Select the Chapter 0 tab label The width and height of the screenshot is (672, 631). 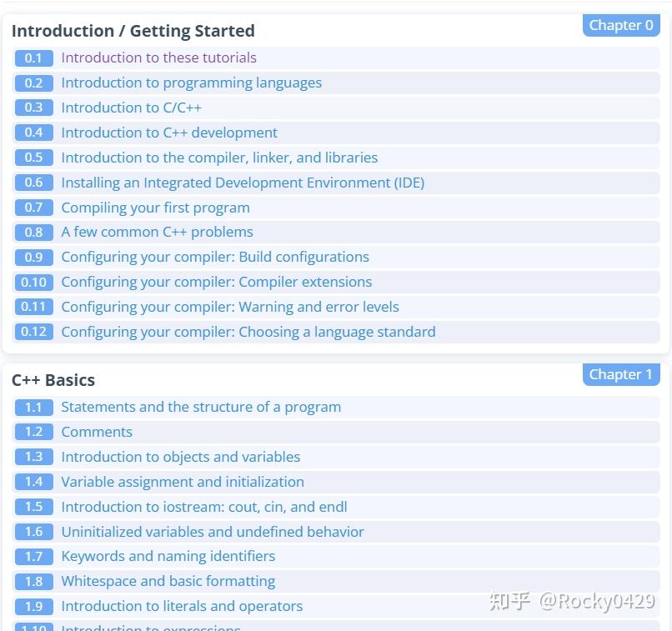(621, 25)
